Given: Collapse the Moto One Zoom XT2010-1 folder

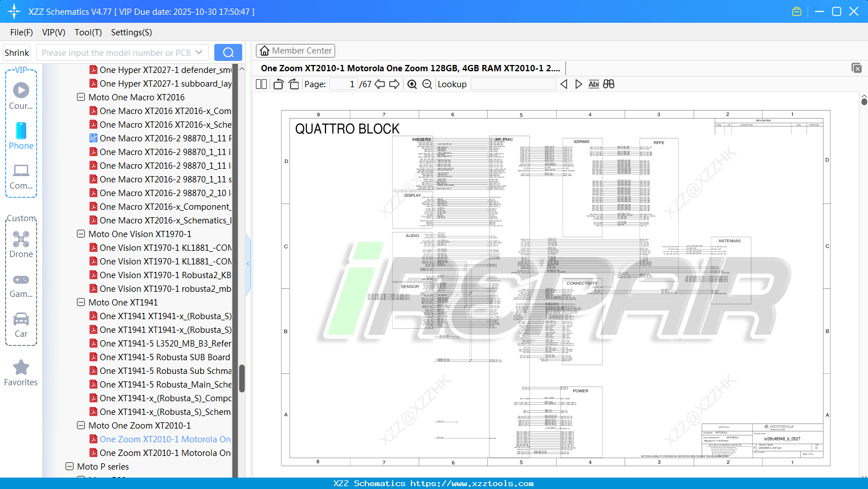Looking at the screenshot, I should coord(81,426).
